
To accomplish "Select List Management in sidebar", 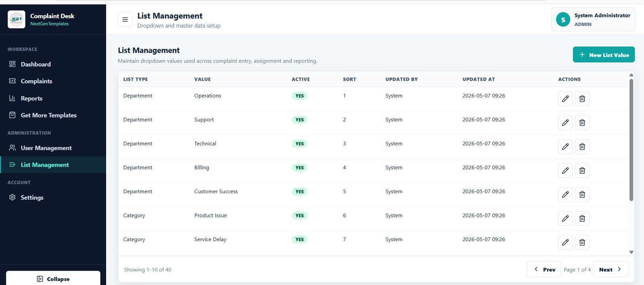I will (53, 164).
